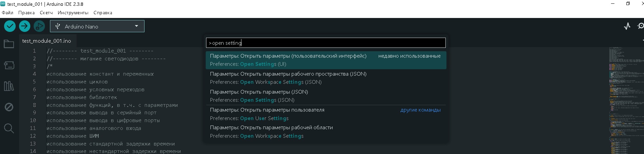Screen dimensions: 644x154
Task: Open the Debug sidebar icon
Action: [9, 107]
